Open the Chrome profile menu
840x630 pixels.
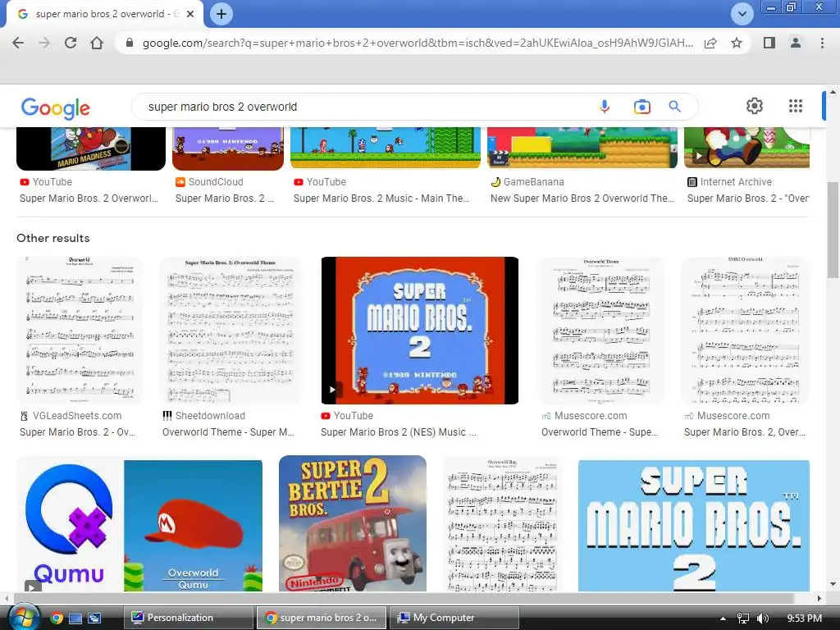click(796, 43)
